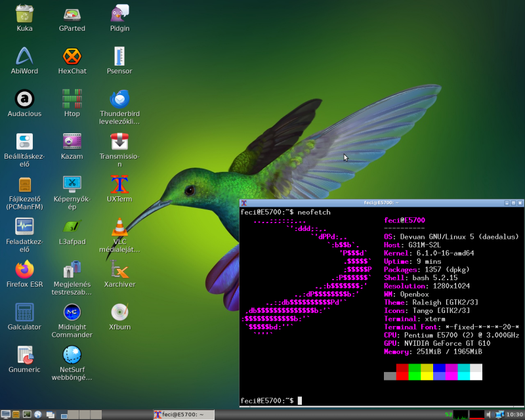
Task: Click the 'Memory: 251MiB / 1965MiB' line
Action: 433,352
